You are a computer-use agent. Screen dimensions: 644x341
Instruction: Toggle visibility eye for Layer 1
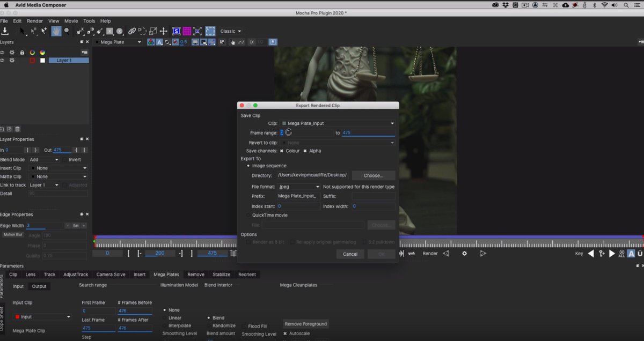tap(2, 61)
